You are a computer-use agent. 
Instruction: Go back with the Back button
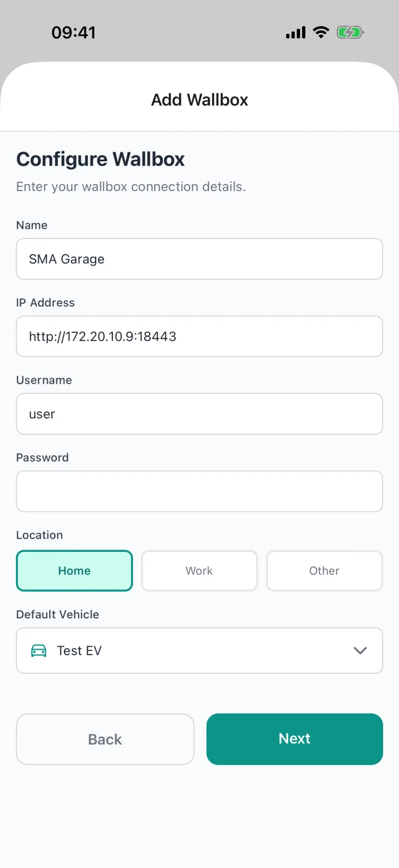(105, 739)
